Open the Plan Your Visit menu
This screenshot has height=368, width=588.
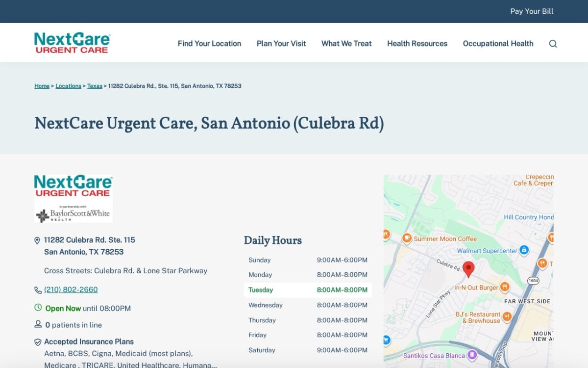(281, 44)
